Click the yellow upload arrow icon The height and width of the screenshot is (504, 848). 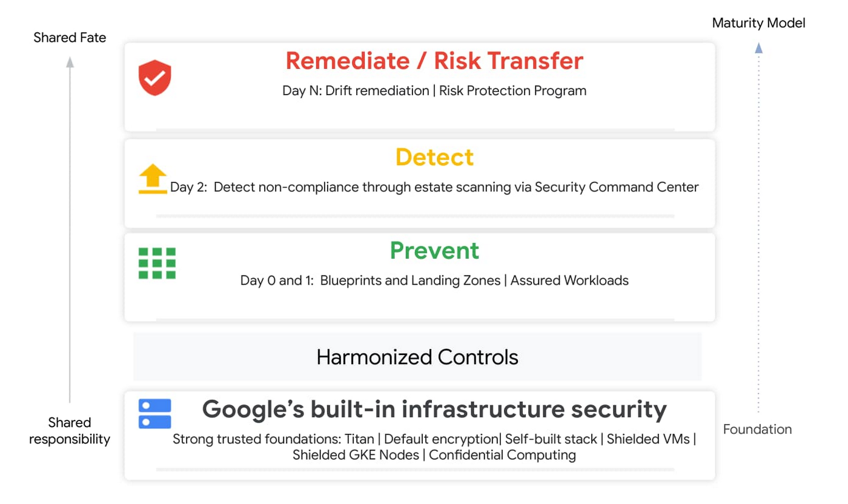click(x=153, y=179)
